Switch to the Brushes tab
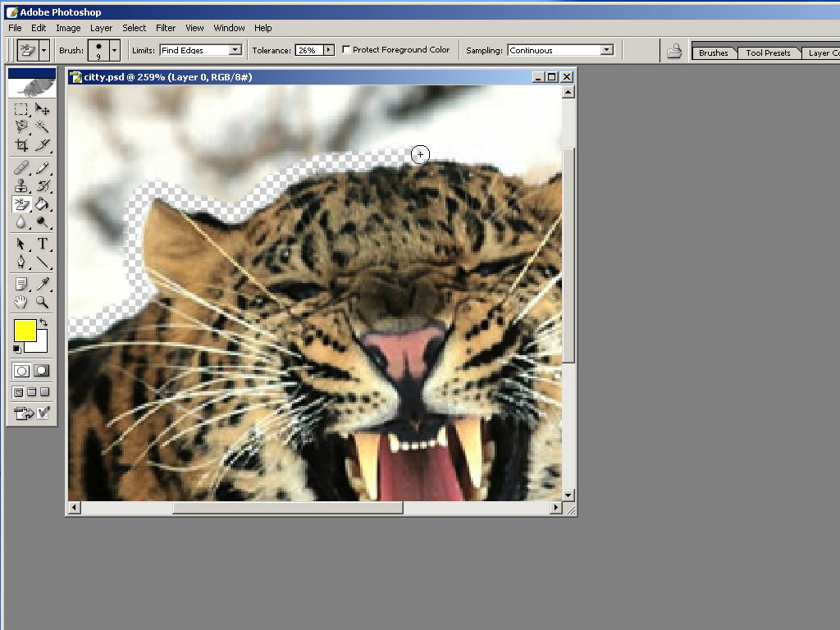The width and height of the screenshot is (840, 630). point(713,52)
